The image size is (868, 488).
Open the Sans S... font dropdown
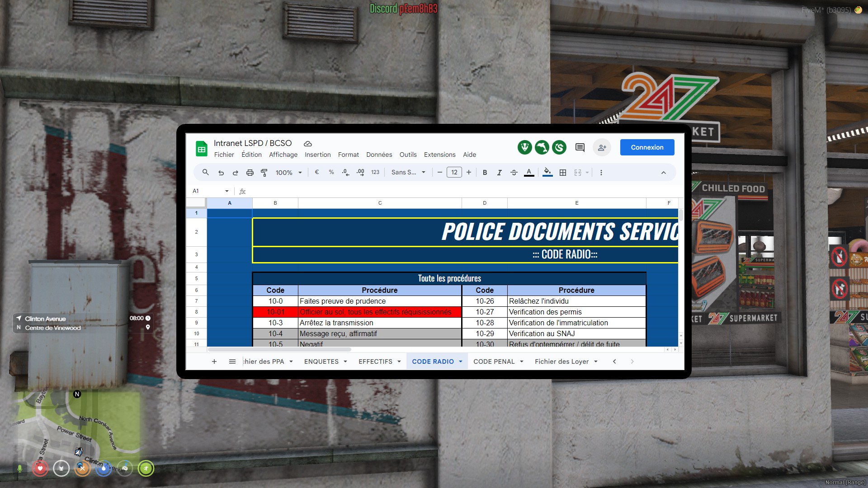[408, 172]
